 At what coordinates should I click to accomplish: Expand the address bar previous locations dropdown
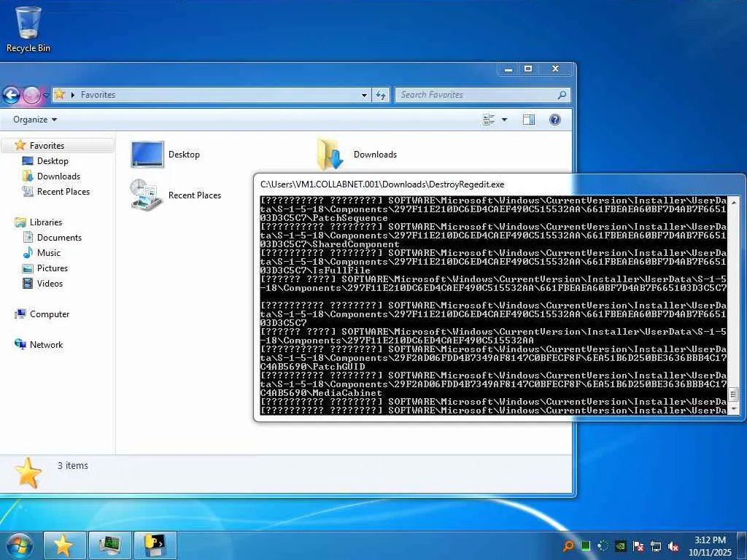pyautogui.click(x=364, y=96)
